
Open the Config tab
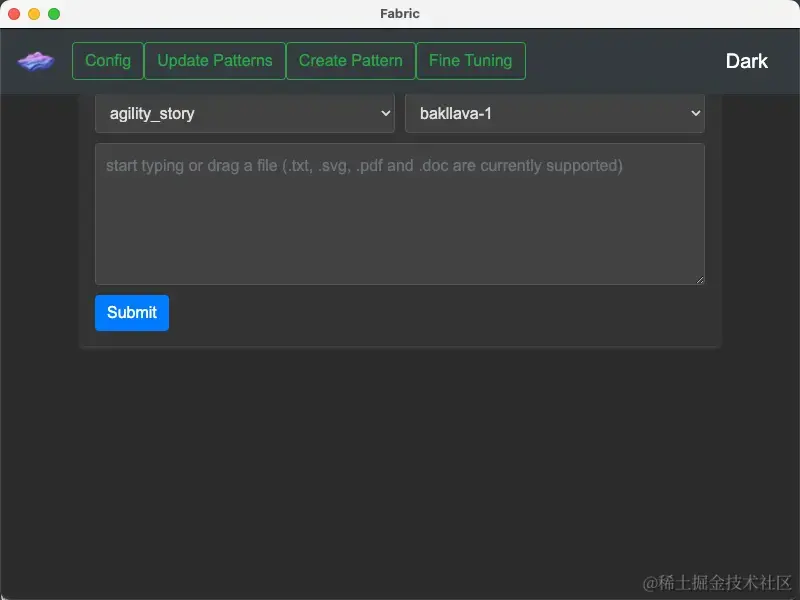[x=108, y=61]
